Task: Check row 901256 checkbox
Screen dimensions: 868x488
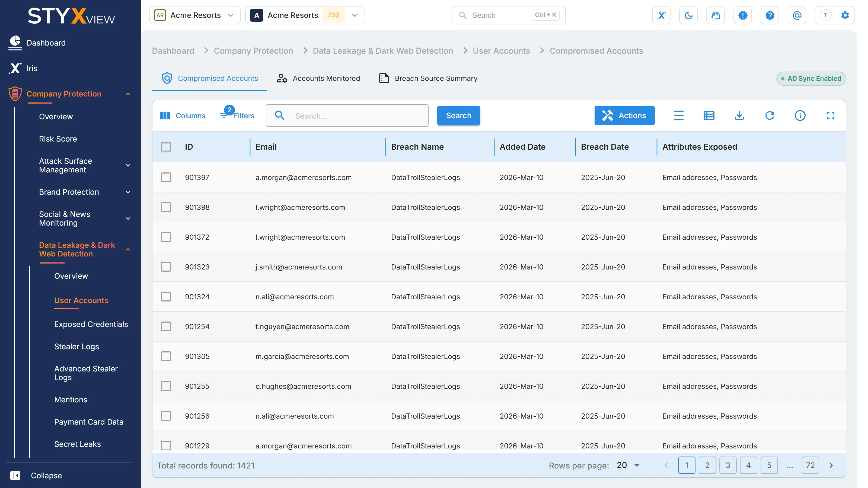Action: [166, 416]
